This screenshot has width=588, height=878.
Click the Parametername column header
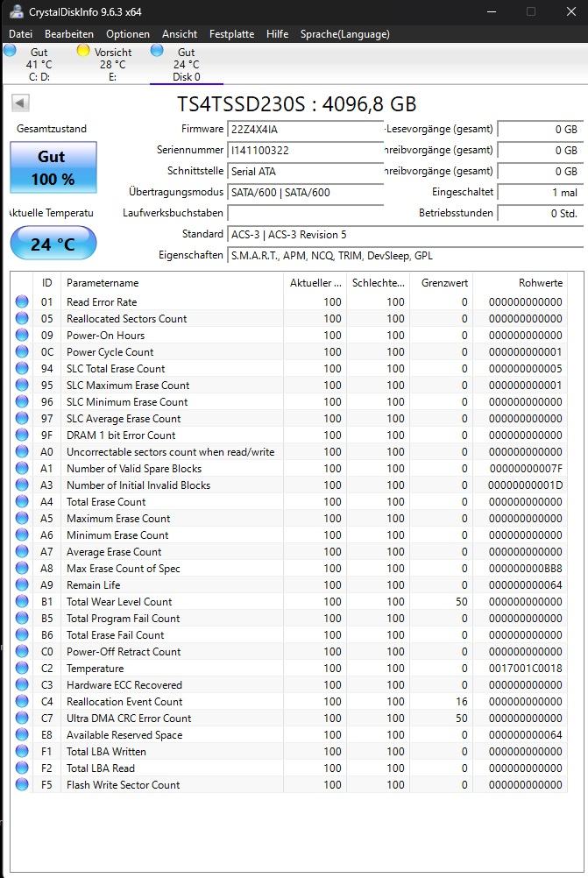point(172,283)
